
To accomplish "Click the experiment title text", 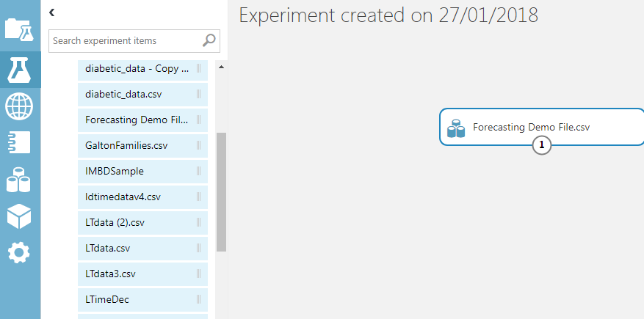I will coord(388,15).
